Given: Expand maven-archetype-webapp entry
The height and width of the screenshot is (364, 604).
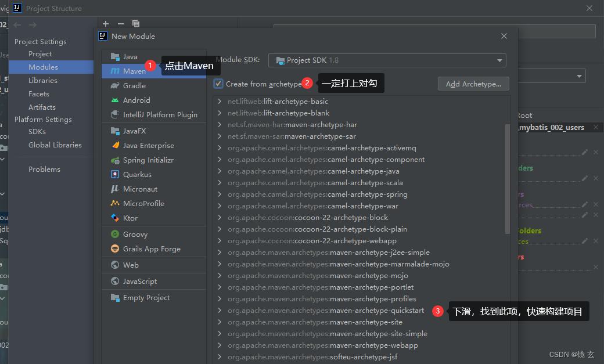Looking at the screenshot, I should click(x=220, y=345).
